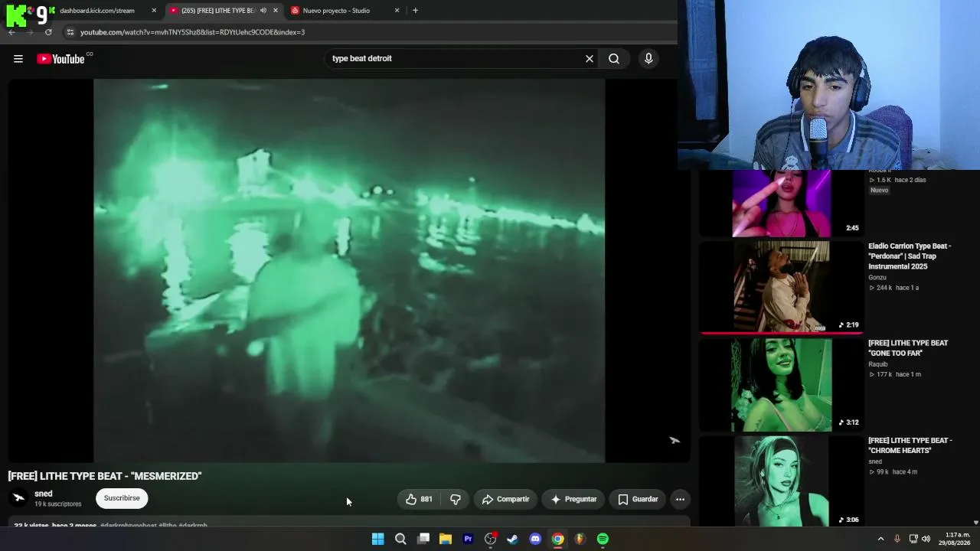Viewport: 980px width, 551px height.
Task: Reload the page in Chrome
Action: pyautogui.click(x=48, y=32)
